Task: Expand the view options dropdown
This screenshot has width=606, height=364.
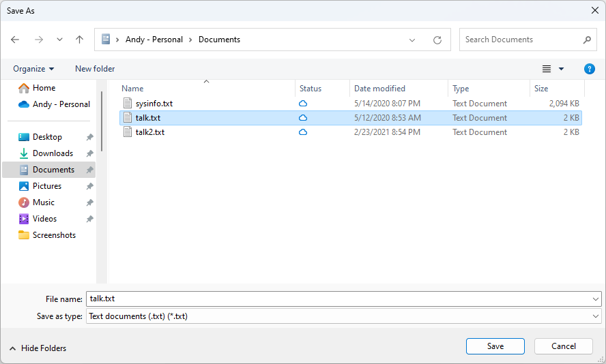Action: click(562, 69)
